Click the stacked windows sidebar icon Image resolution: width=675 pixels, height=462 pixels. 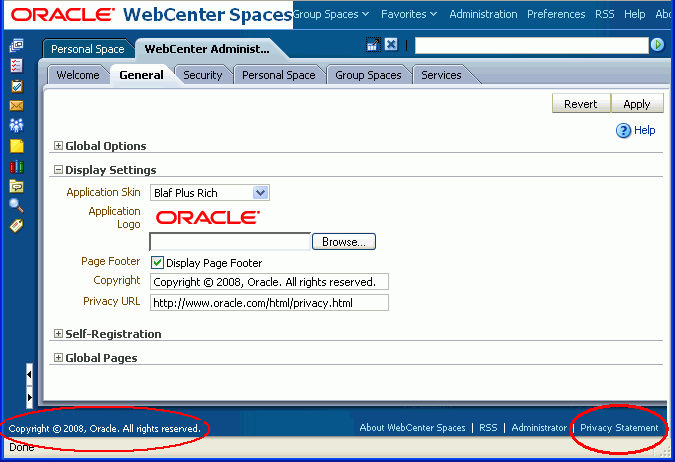point(17,45)
